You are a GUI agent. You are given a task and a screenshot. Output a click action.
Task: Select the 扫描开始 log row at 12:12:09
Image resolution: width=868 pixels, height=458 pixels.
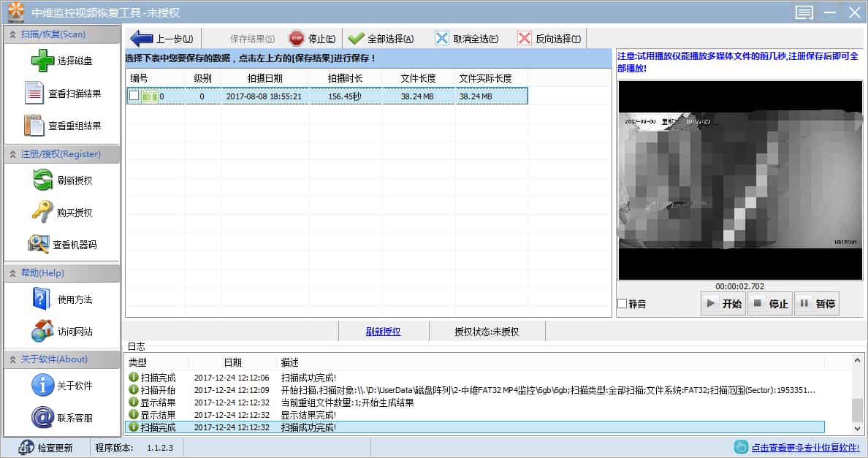475,390
